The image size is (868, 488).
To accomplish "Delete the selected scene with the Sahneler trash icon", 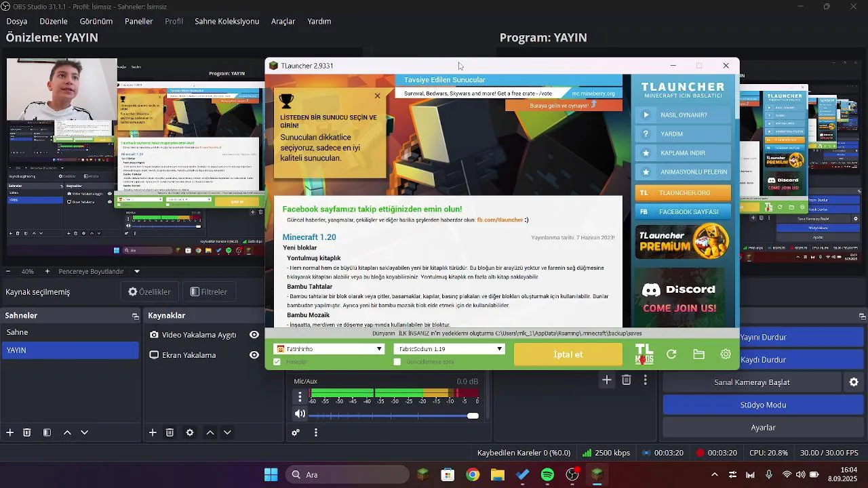I will 27,432.
